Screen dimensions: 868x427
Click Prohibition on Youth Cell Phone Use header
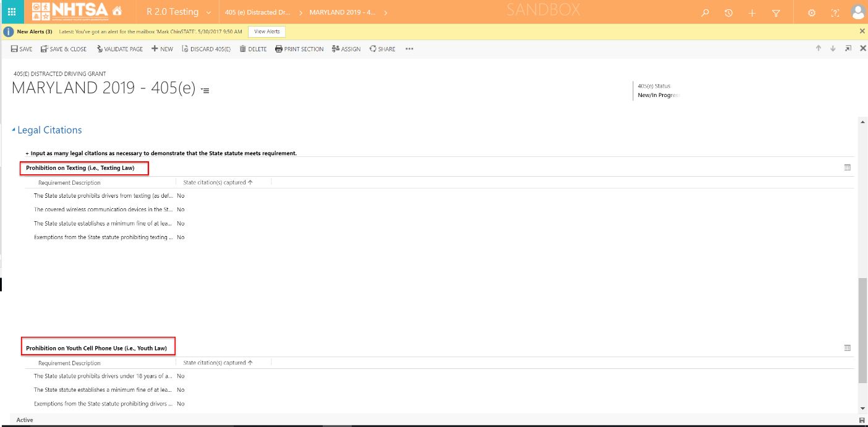click(x=96, y=349)
